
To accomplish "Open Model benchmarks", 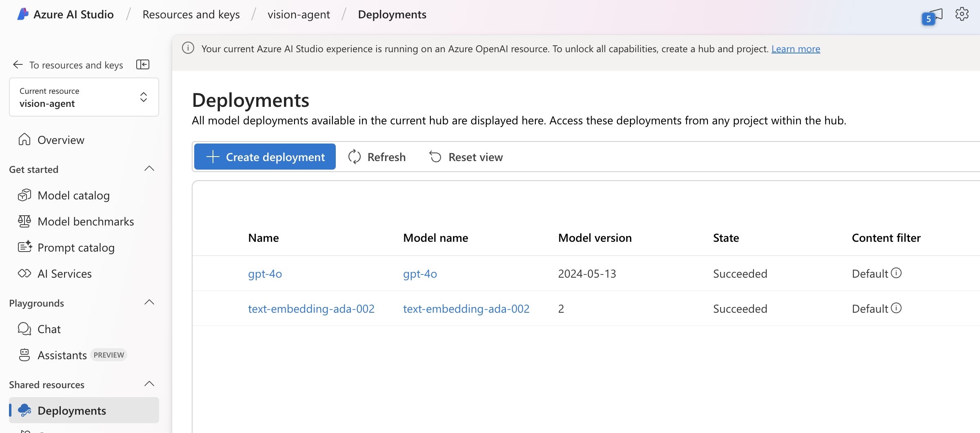I will pyautogui.click(x=86, y=221).
